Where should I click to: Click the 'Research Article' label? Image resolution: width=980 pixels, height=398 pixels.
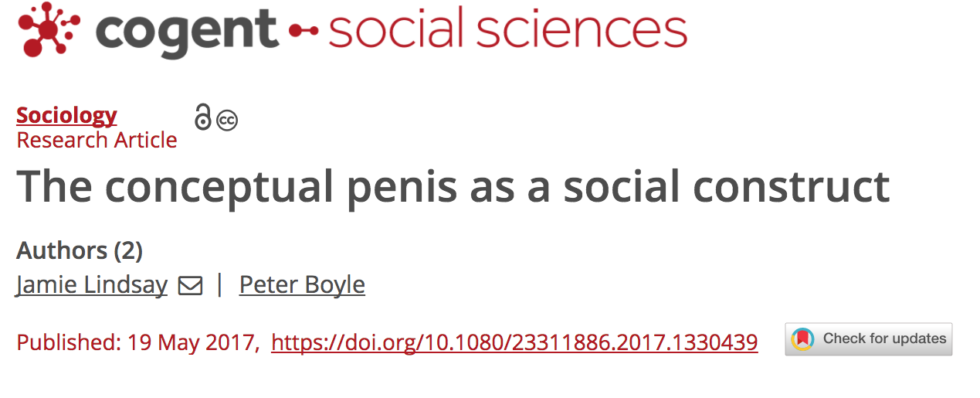97,140
